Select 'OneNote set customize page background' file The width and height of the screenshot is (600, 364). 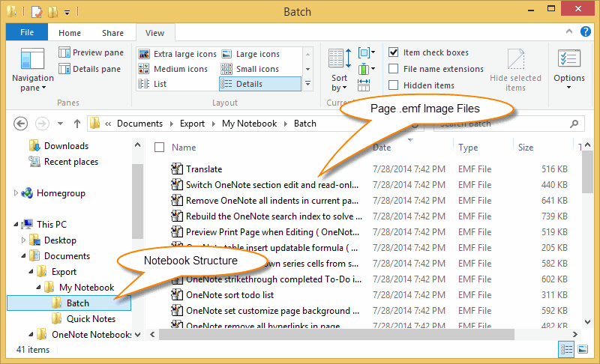(272, 311)
